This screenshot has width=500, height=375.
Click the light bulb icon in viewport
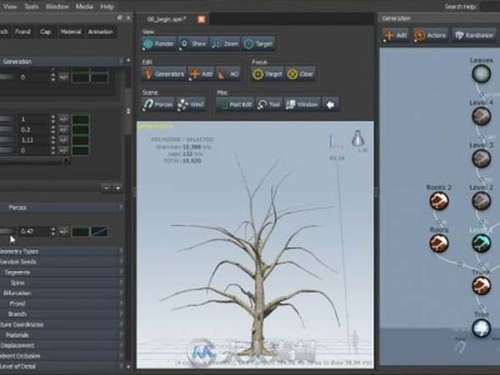tap(358, 138)
